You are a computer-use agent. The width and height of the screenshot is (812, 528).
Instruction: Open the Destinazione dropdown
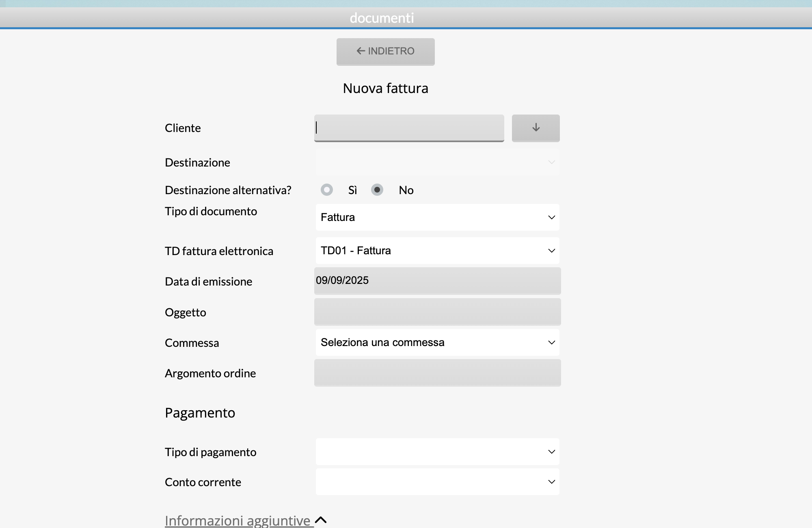pyautogui.click(x=437, y=162)
